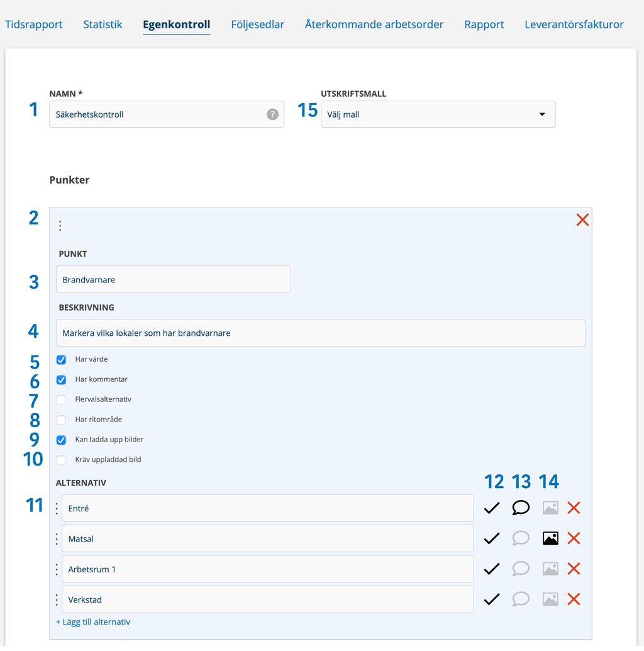Uncheck the Har värde checkbox
The width and height of the screenshot is (644, 651).
click(62, 360)
